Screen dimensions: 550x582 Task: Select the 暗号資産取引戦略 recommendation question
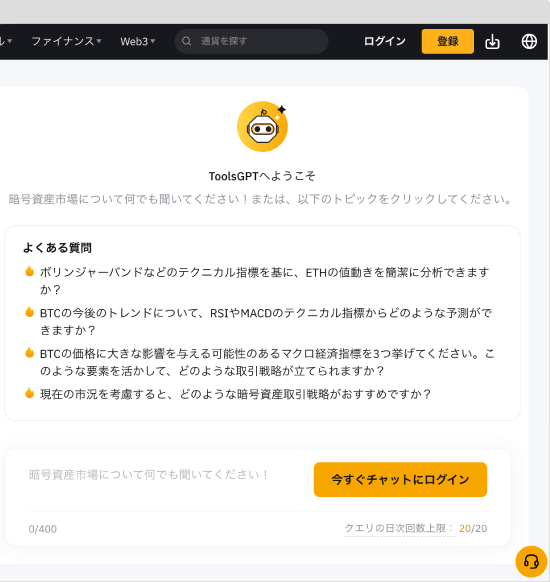[x=235, y=394]
